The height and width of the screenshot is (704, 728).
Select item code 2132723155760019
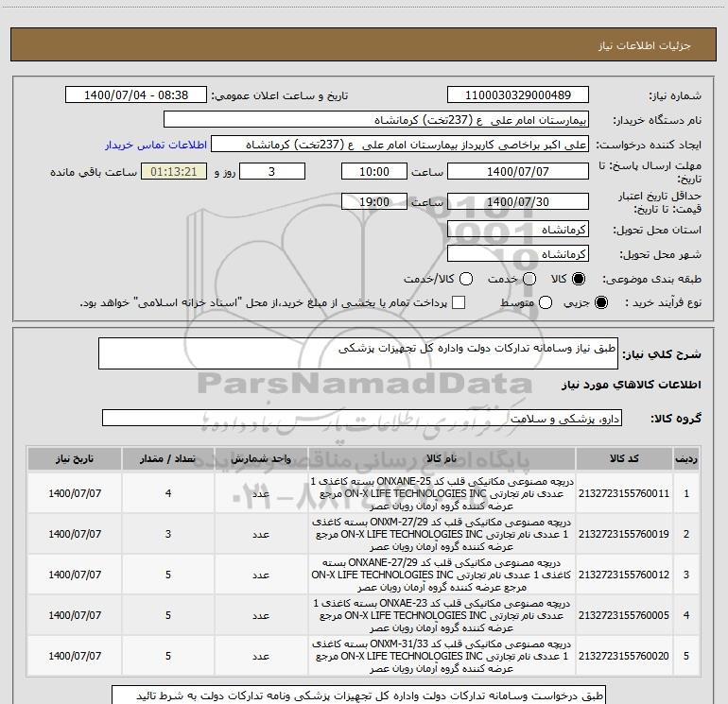point(624,534)
